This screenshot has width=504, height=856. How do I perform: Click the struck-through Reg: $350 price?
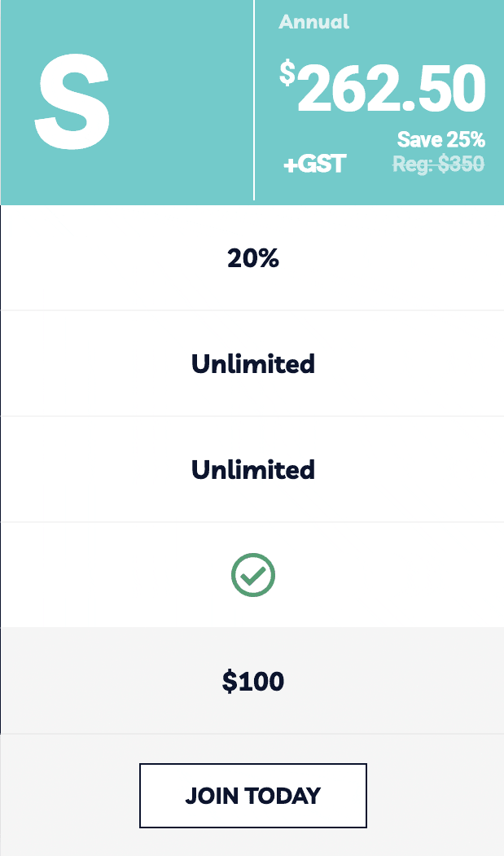coord(439,163)
